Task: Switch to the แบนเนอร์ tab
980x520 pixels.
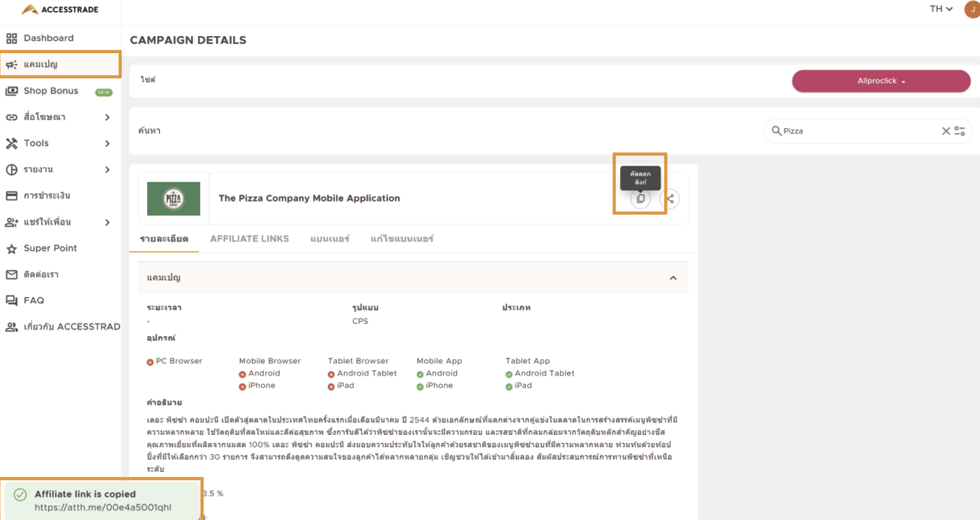Action: click(330, 239)
